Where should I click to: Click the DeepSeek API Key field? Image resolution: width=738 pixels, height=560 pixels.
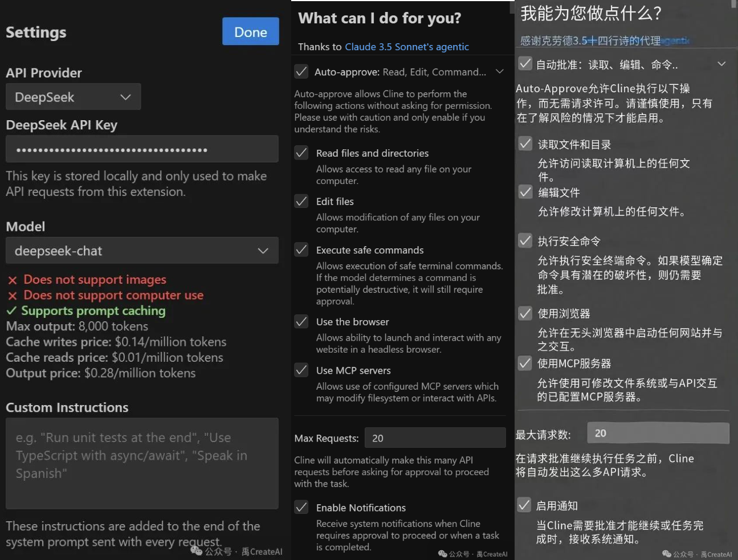point(142,149)
